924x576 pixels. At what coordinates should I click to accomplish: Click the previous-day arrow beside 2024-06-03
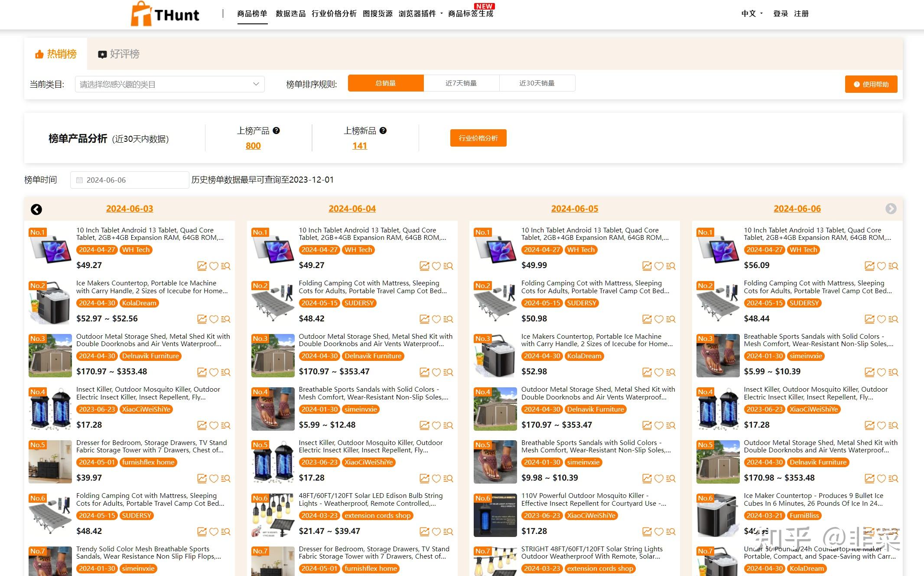pyautogui.click(x=36, y=209)
